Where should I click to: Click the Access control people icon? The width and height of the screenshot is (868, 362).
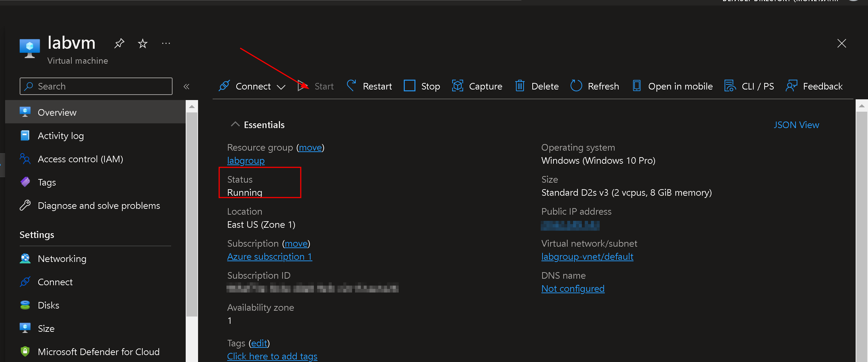coord(25,159)
